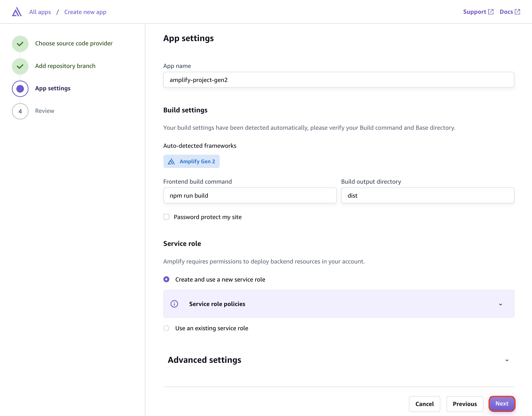This screenshot has width=532, height=416.
Task: Click the Next button
Action: (x=502, y=404)
